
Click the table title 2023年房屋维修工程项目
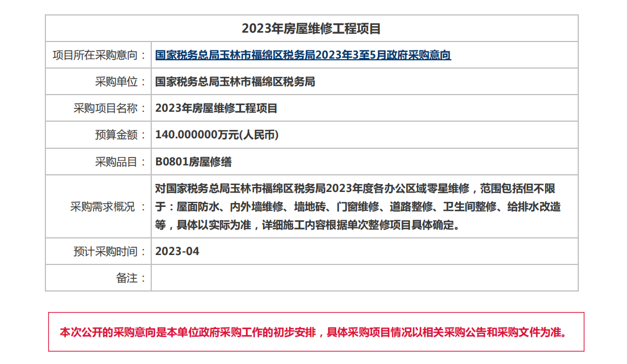point(311,29)
